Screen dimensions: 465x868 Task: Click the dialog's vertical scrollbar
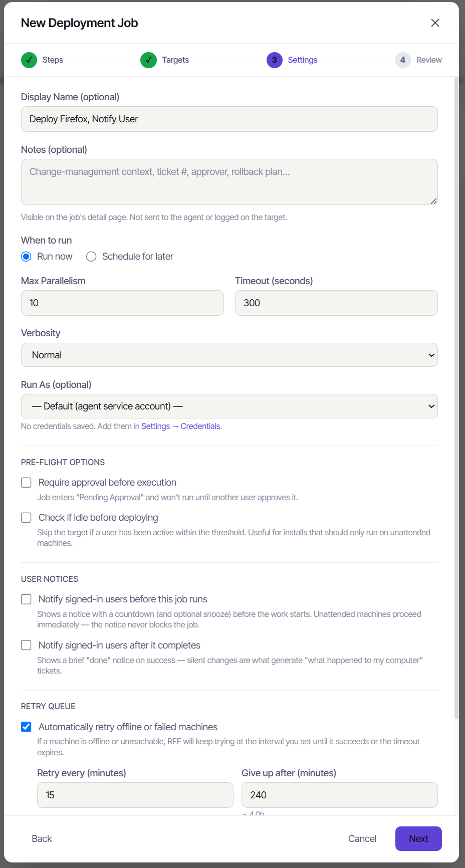[456, 398]
